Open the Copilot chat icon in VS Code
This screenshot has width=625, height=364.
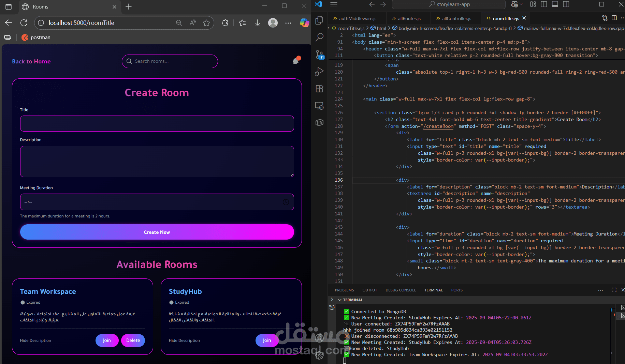pos(514,4)
